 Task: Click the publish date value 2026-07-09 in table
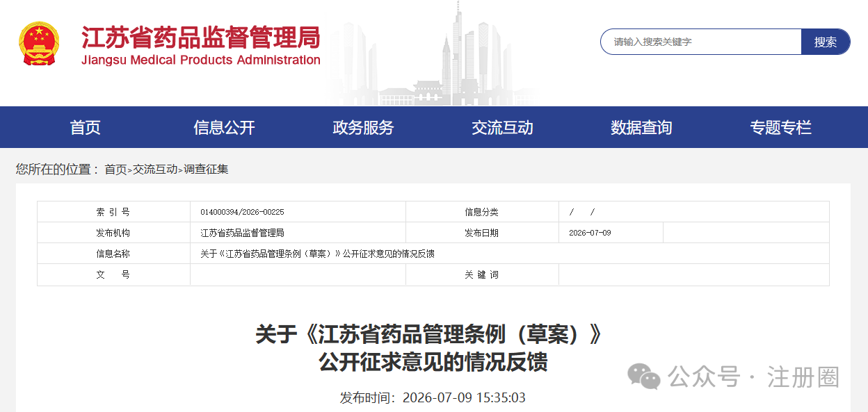tap(590, 233)
